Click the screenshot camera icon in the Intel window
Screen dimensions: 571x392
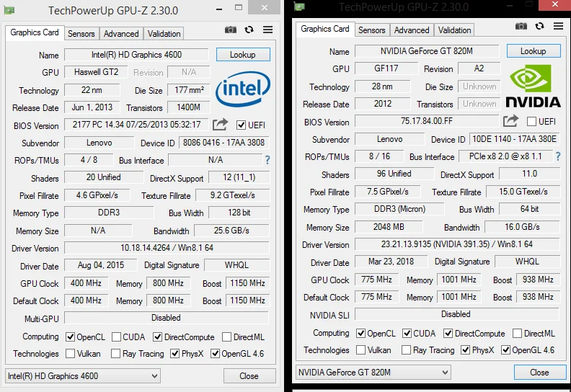231,30
